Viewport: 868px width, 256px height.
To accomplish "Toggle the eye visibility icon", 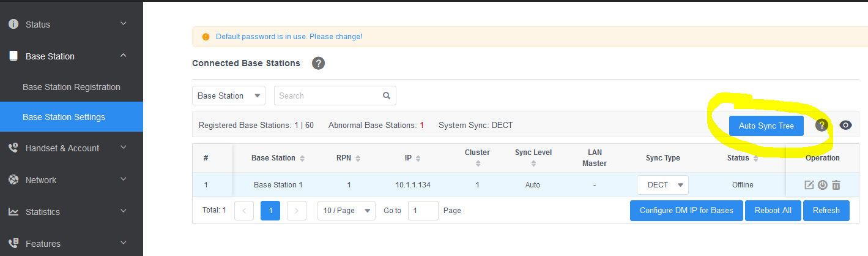I will click(845, 125).
